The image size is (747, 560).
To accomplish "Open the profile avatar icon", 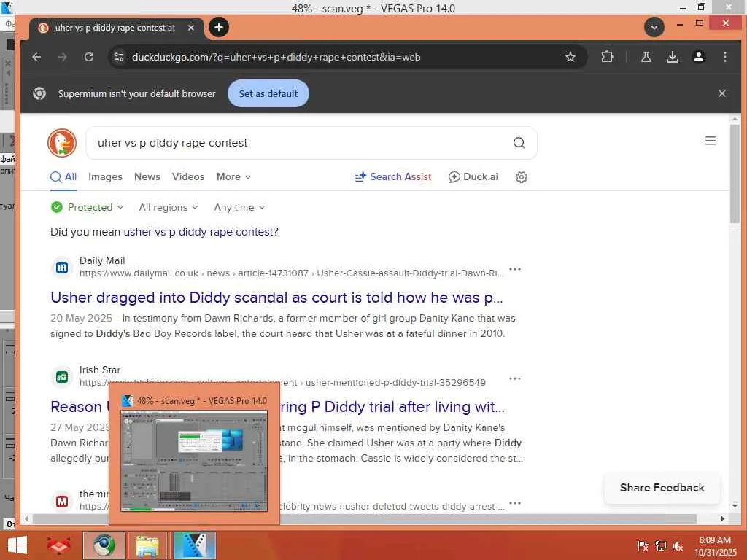I will coord(698,57).
